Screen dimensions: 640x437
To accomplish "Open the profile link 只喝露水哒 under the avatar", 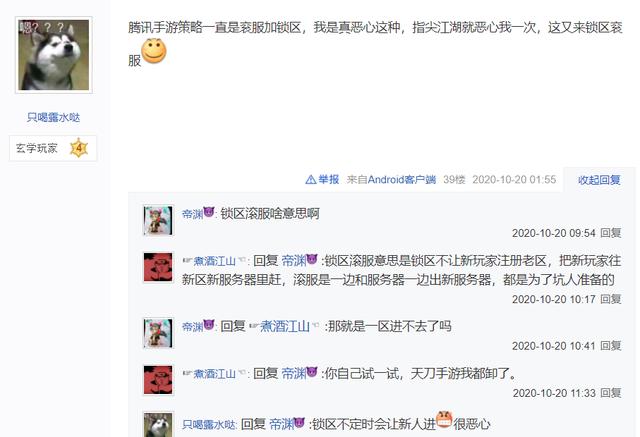I will point(53,118).
